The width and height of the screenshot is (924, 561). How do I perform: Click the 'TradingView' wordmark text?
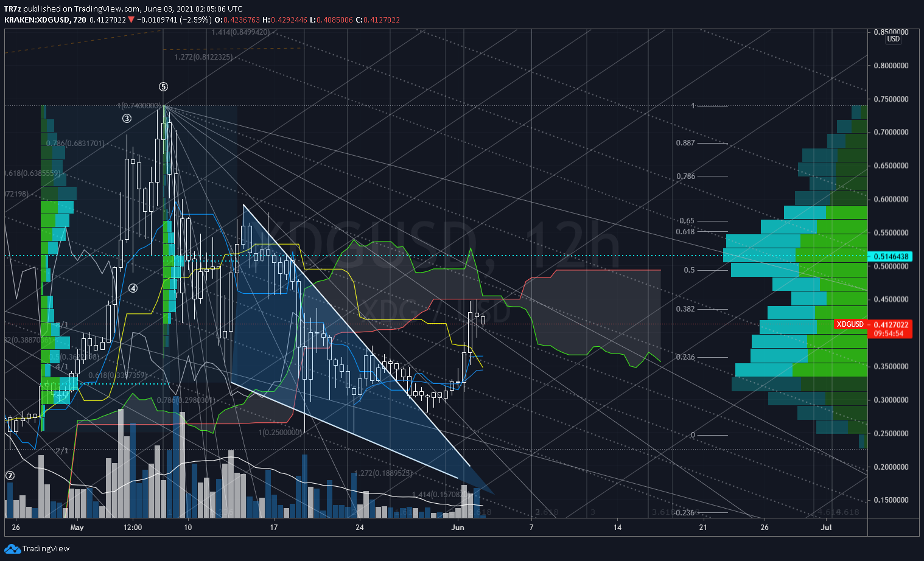click(x=46, y=549)
